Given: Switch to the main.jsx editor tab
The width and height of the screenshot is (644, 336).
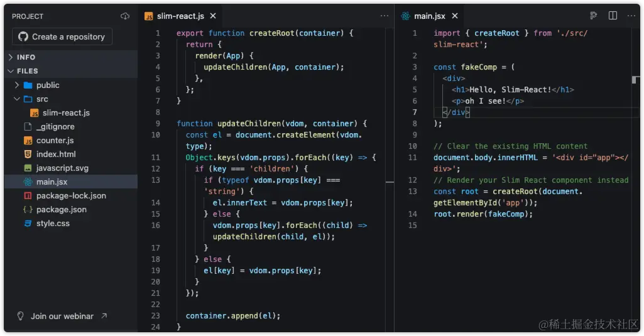Looking at the screenshot, I should pos(430,16).
